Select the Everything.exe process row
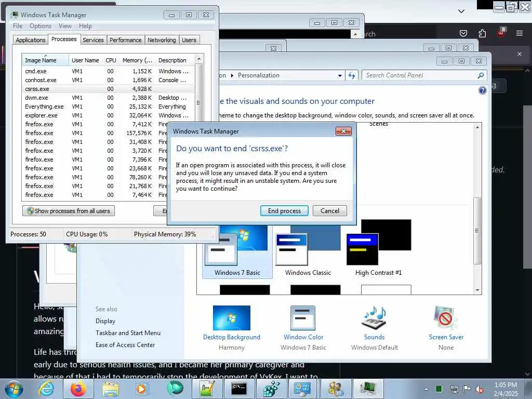532x399 pixels. 109,107
